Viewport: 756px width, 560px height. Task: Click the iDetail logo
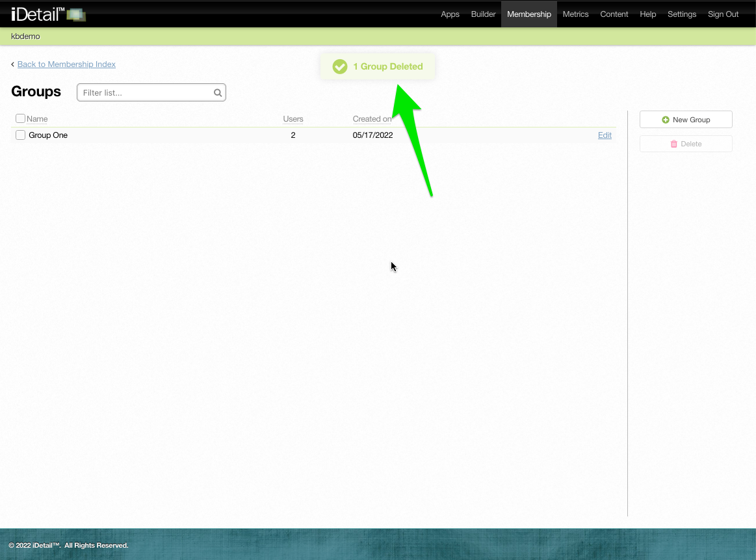pos(48,14)
